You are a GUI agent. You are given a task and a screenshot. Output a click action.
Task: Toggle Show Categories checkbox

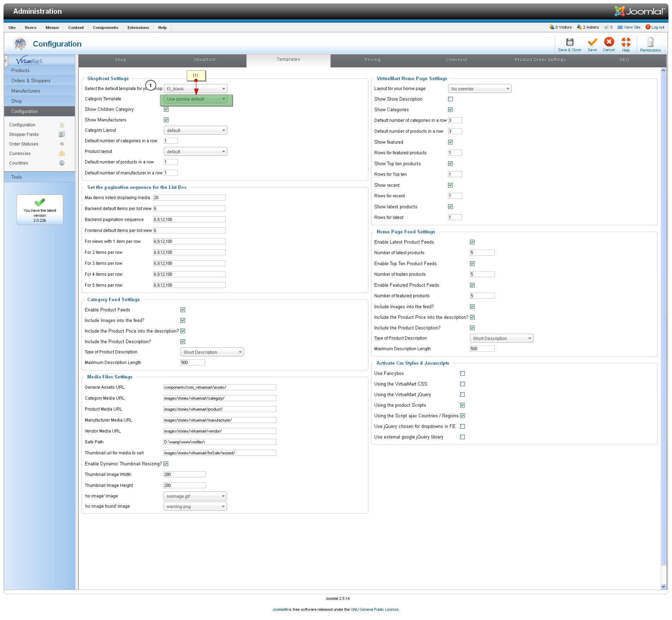point(450,110)
